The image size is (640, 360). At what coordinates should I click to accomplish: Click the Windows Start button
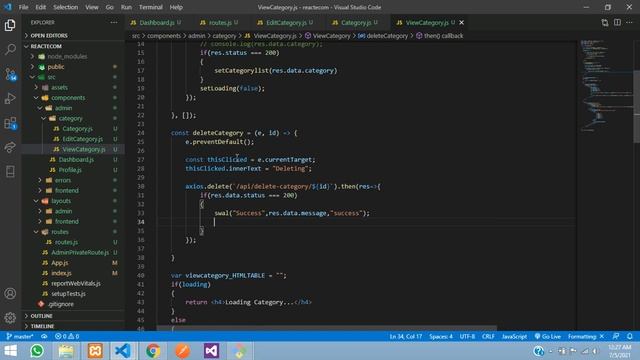(x=11, y=351)
